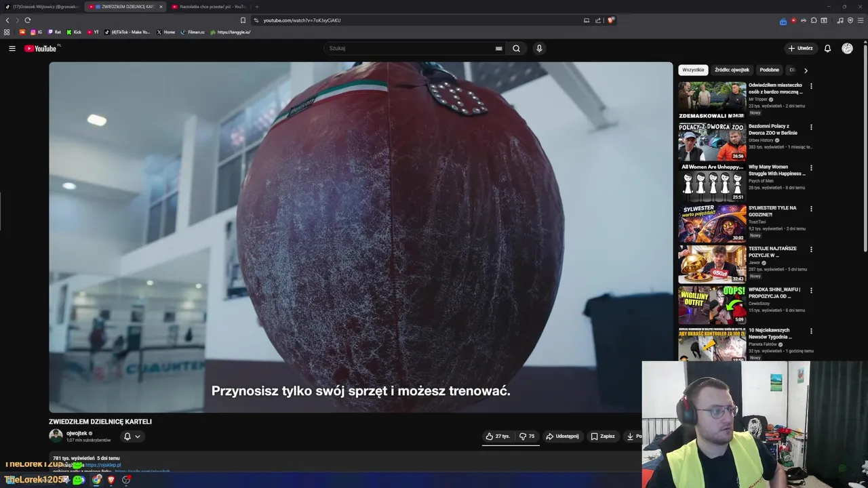Open options menu for Odwiedziłem miasteczko video
Image resolution: width=868 pixels, height=488 pixels.
(x=811, y=86)
